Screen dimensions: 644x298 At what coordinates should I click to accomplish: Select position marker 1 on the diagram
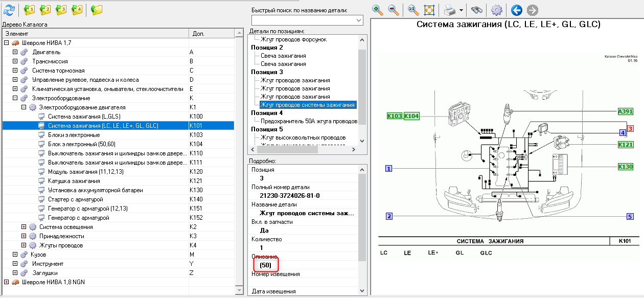pos(389,168)
